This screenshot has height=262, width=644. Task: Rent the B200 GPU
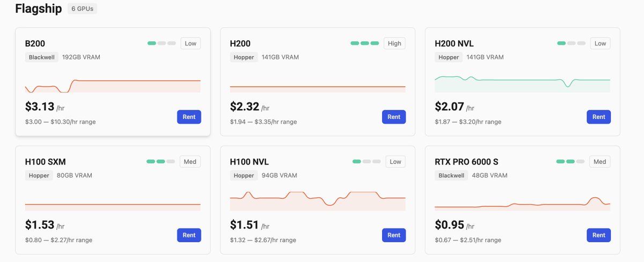point(189,117)
